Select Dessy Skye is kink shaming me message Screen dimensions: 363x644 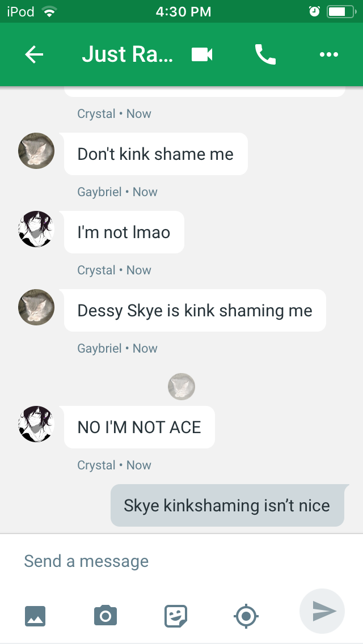point(195,311)
